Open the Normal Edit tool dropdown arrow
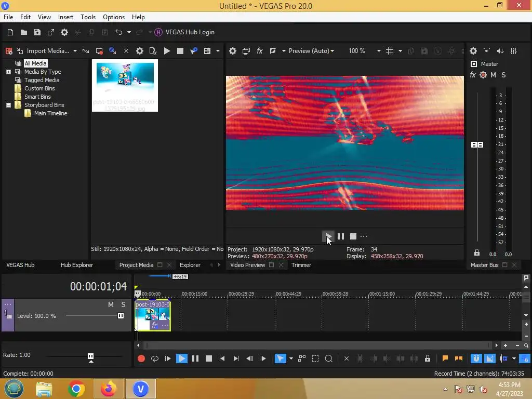532x399 pixels. [x=291, y=358]
